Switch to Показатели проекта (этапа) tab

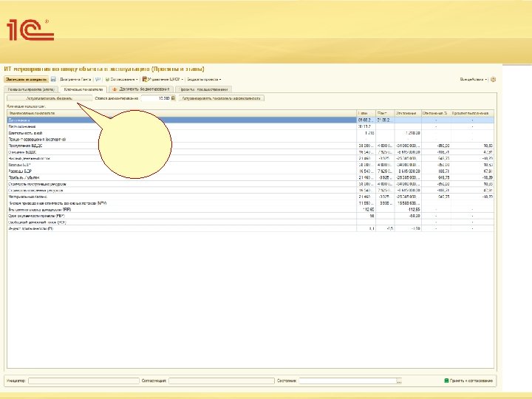31,88
